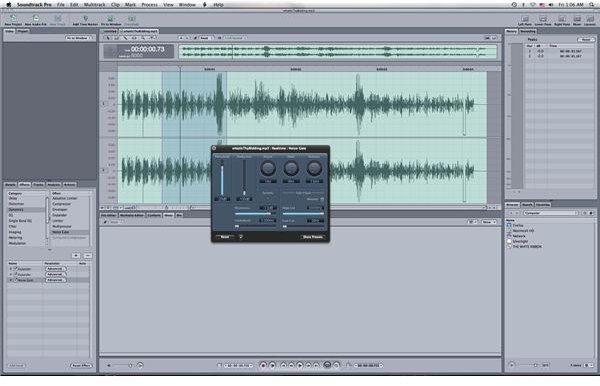The width and height of the screenshot is (600, 386).
Task: Click the global waveform overview strip
Action: click(x=338, y=52)
